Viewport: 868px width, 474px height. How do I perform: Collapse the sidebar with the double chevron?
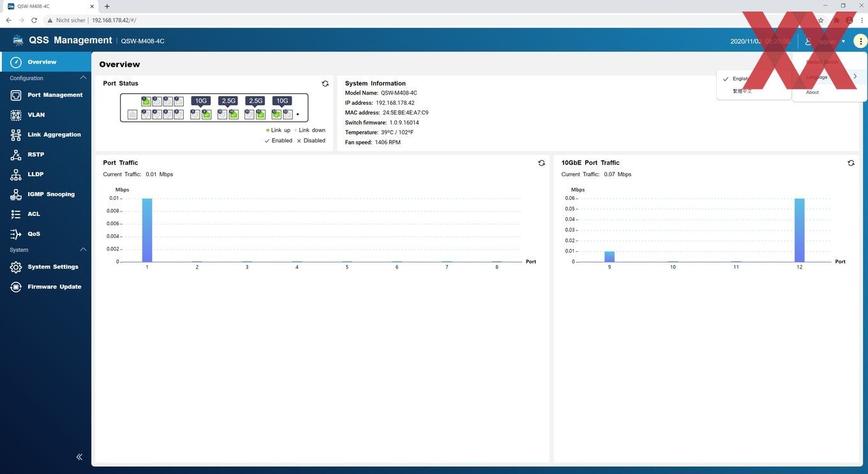coord(79,457)
